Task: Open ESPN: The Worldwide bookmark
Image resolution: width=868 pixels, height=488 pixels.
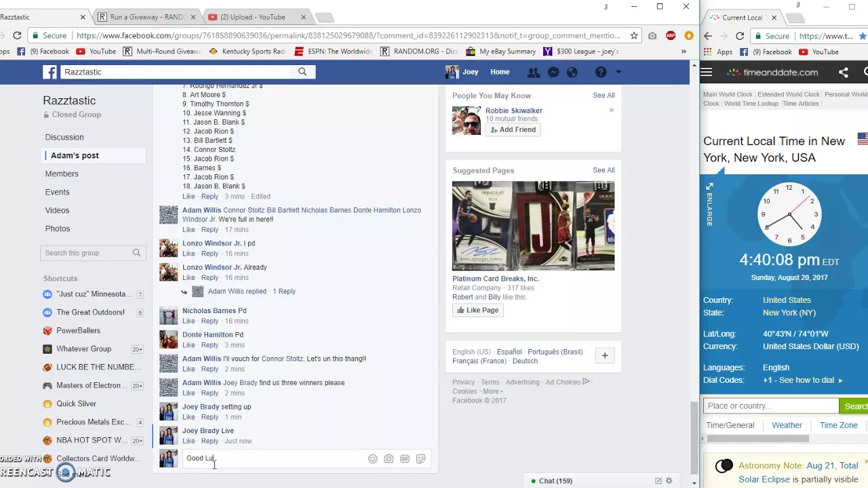Action: (333, 52)
